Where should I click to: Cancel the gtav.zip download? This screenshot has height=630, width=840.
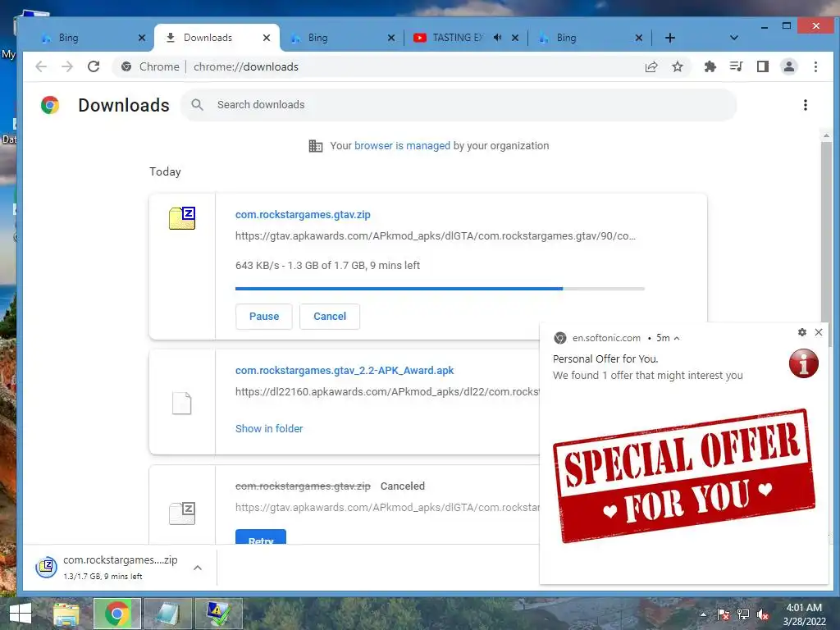pyautogui.click(x=330, y=317)
